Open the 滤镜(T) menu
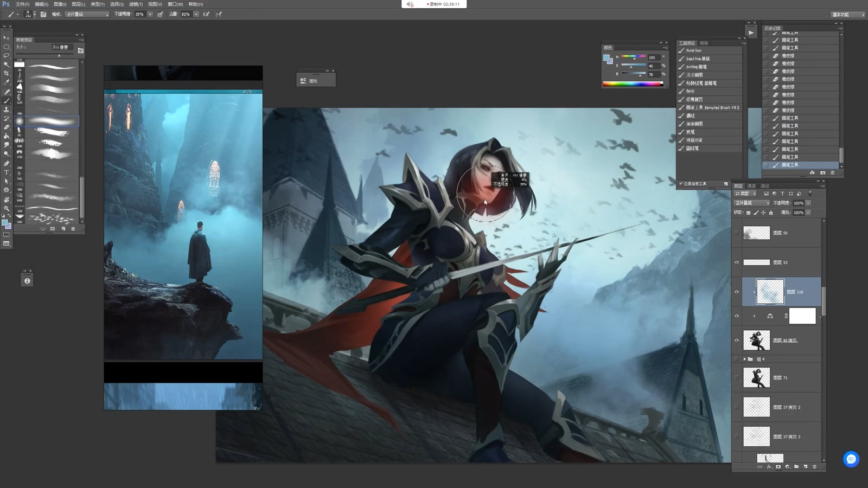This screenshot has width=868, height=488. tap(136, 4)
